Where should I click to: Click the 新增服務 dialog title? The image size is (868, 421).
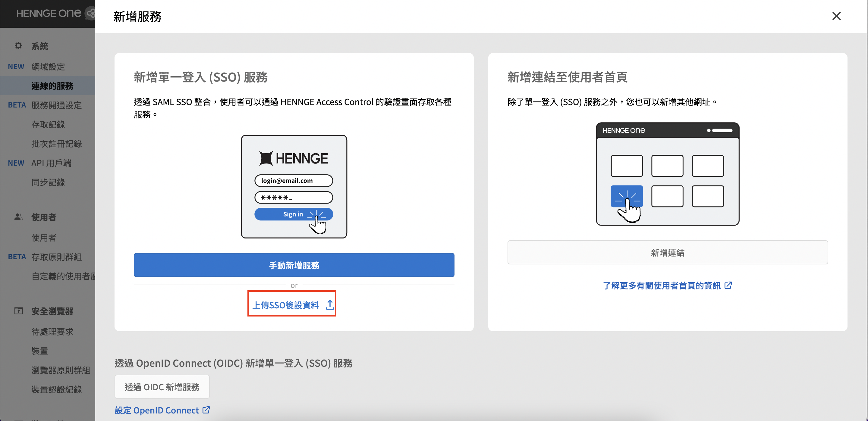pyautogui.click(x=137, y=17)
